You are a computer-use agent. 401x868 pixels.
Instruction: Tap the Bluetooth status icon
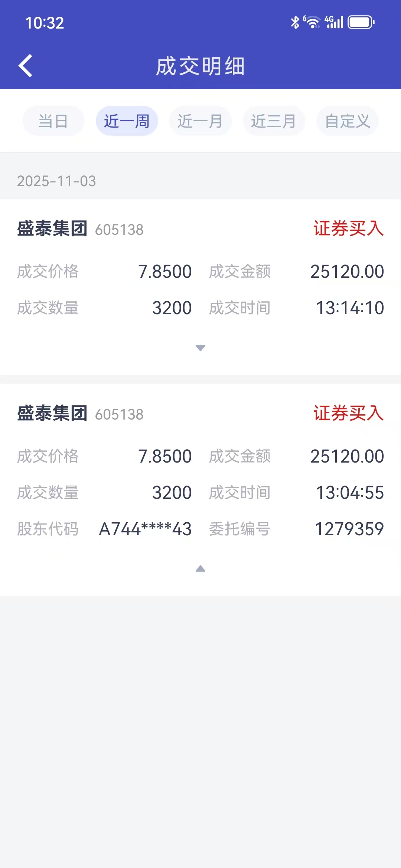[295, 22]
